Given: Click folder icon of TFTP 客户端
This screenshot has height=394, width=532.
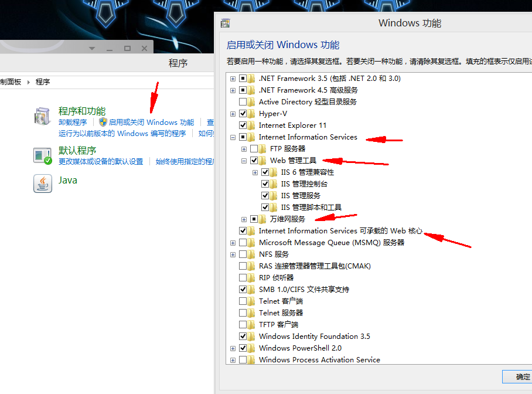Looking at the screenshot, I should 251,325.
